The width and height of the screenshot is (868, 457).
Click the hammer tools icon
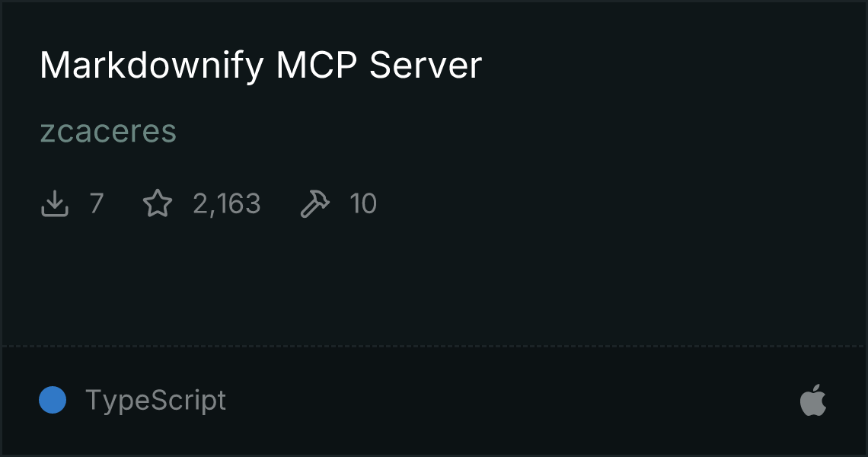pos(315,203)
